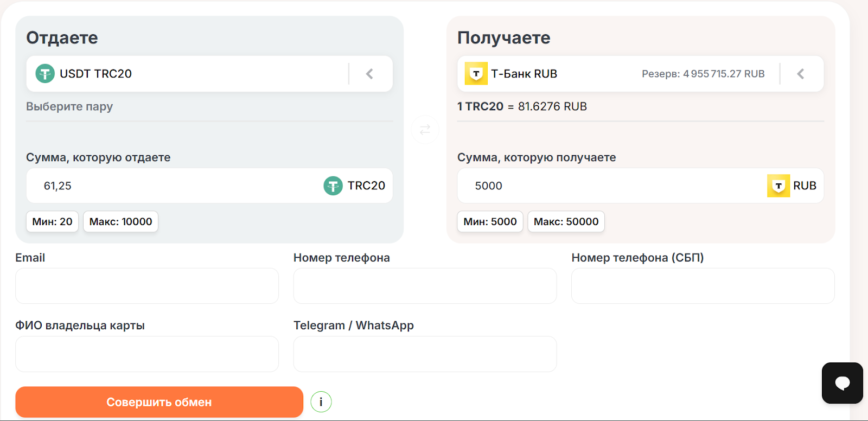Open the info icon next to exchange button
The image size is (868, 421).
coord(321,402)
